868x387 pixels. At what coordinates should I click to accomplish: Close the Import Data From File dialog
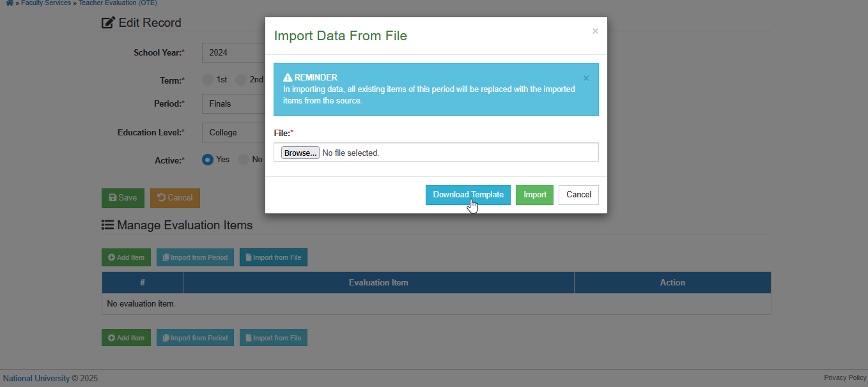coord(595,31)
